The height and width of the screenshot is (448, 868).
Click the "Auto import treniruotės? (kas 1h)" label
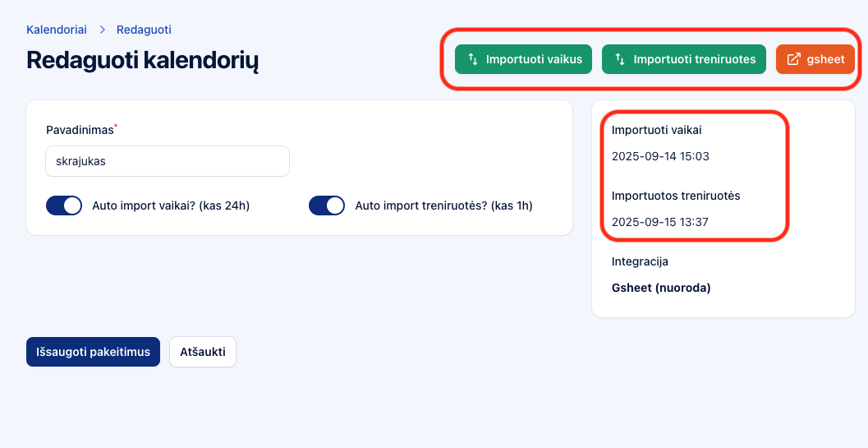(443, 206)
